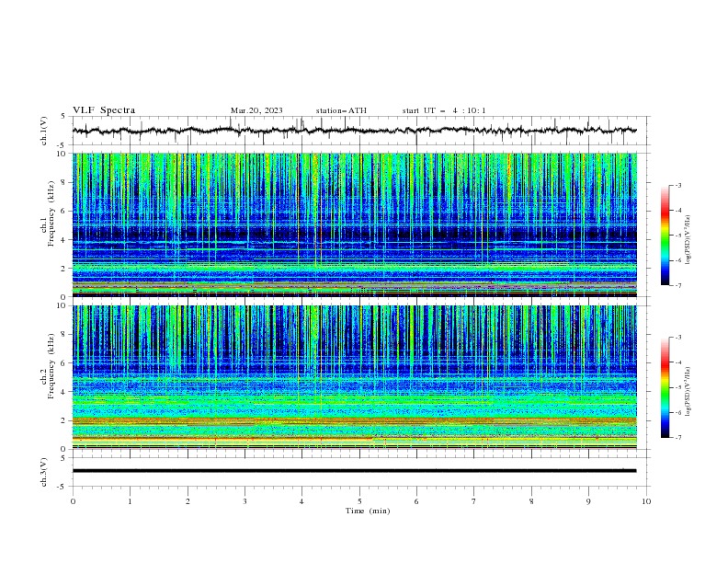Click time axis tick label "5"
The height and width of the screenshot is (563, 728).
[359, 501]
